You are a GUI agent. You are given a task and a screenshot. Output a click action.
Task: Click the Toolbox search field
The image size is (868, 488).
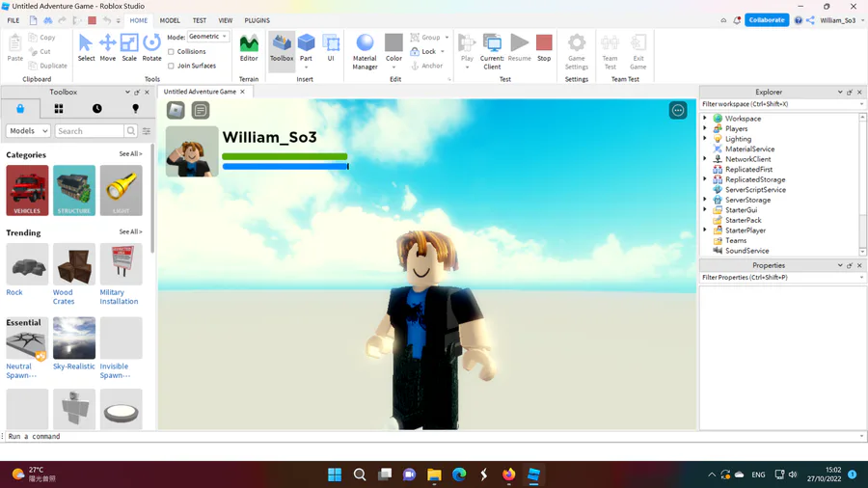point(89,131)
